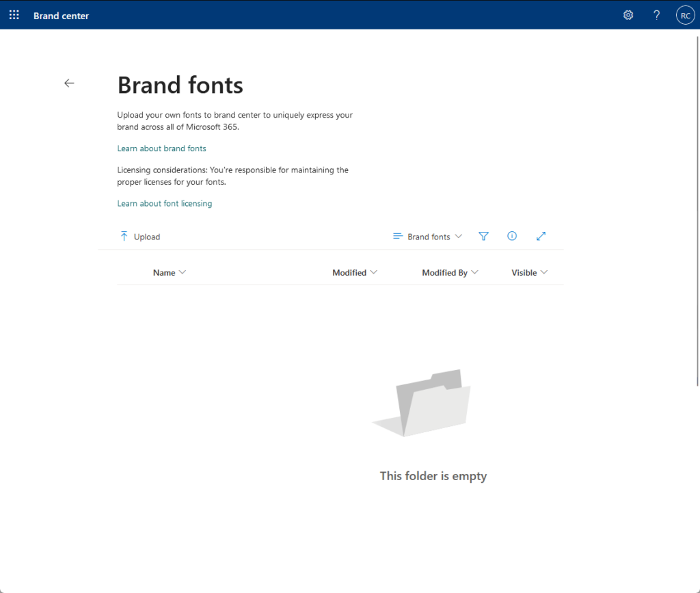Image resolution: width=700 pixels, height=593 pixels.
Task: Expand the list to full screen
Action: pyautogui.click(x=541, y=236)
